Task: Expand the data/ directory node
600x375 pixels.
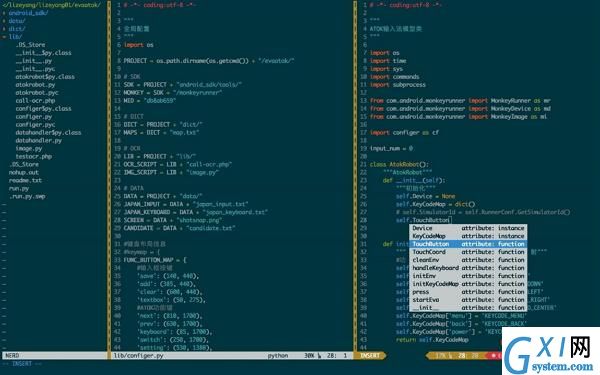Action: [17, 21]
